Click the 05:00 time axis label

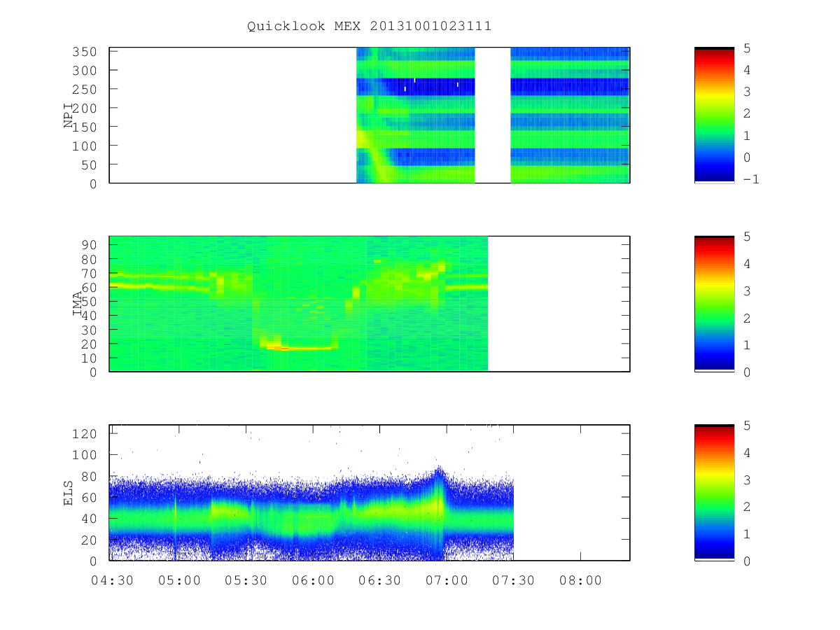(x=181, y=581)
